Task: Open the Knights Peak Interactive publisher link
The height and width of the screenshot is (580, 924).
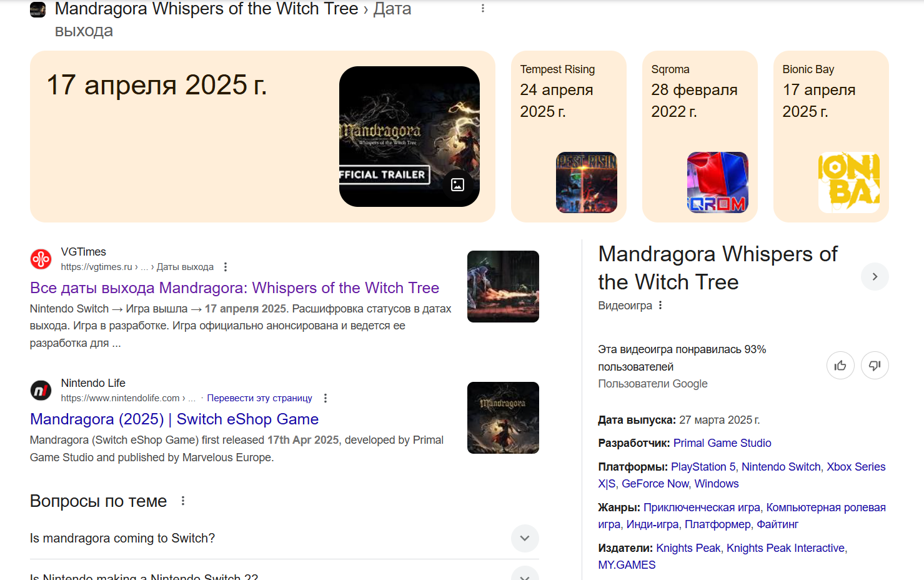Action: (786, 548)
